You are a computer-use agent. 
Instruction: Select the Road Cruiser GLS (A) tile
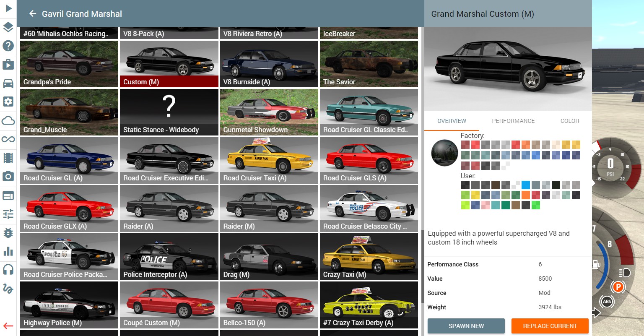(369, 160)
